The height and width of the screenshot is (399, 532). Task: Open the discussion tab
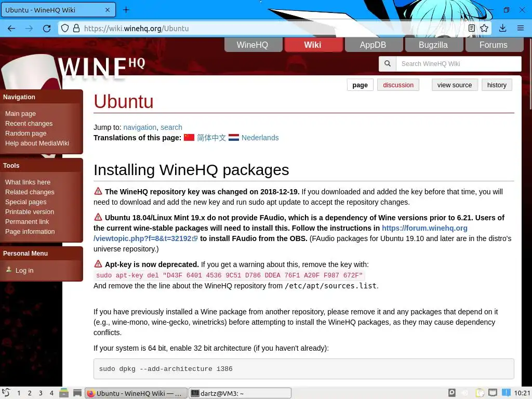tap(398, 85)
